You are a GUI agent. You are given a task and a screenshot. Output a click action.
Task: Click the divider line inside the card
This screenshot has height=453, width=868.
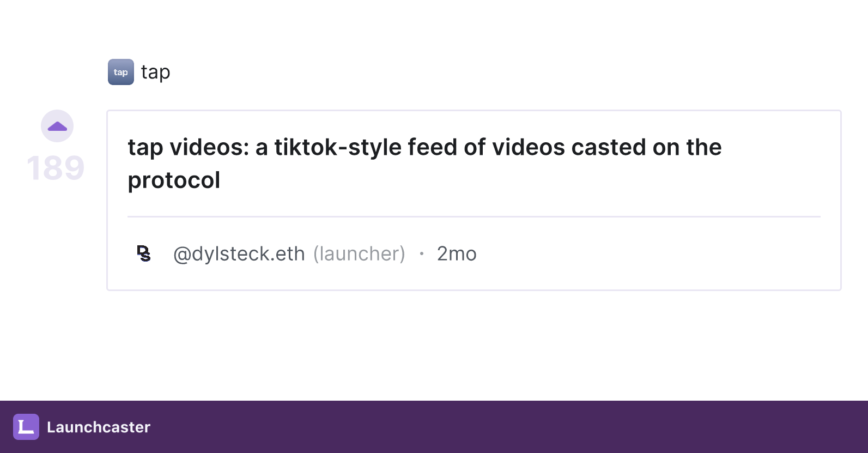pyautogui.click(x=474, y=216)
